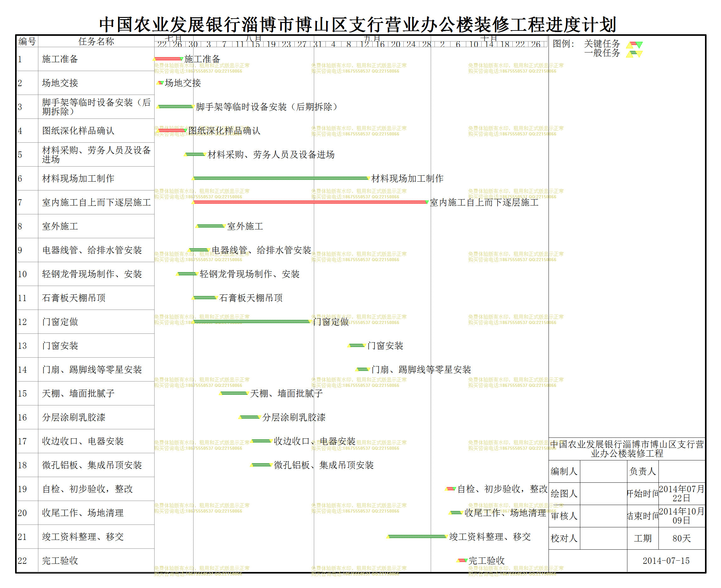Select the green 室外施工 bar

tap(210, 226)
